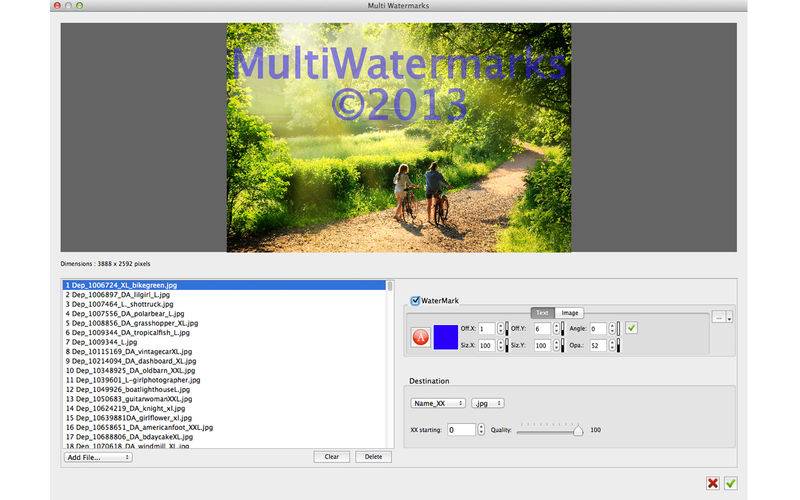The width and height of the screenshot is (800, 500).
Task: Click the XX starting stepper arrows
Action: tap(481, 430)
